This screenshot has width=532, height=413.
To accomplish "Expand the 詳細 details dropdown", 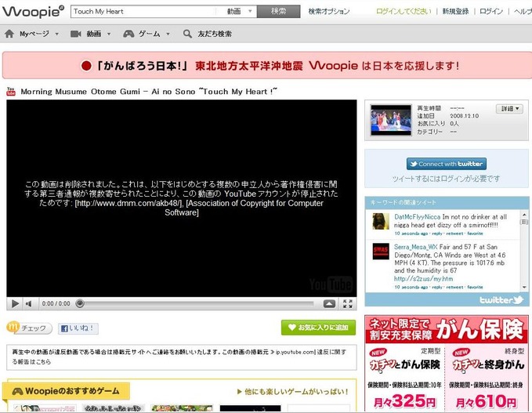I will tap(509, 109).
